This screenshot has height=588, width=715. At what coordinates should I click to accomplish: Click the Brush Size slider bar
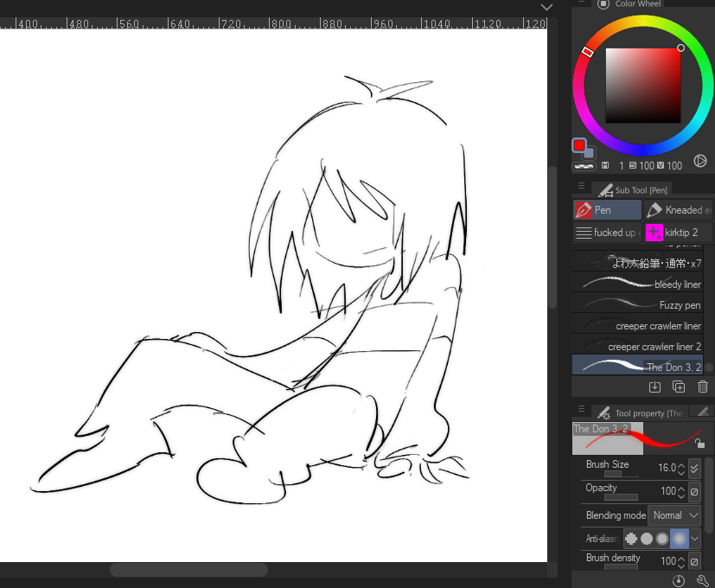(x=621, y=475)
